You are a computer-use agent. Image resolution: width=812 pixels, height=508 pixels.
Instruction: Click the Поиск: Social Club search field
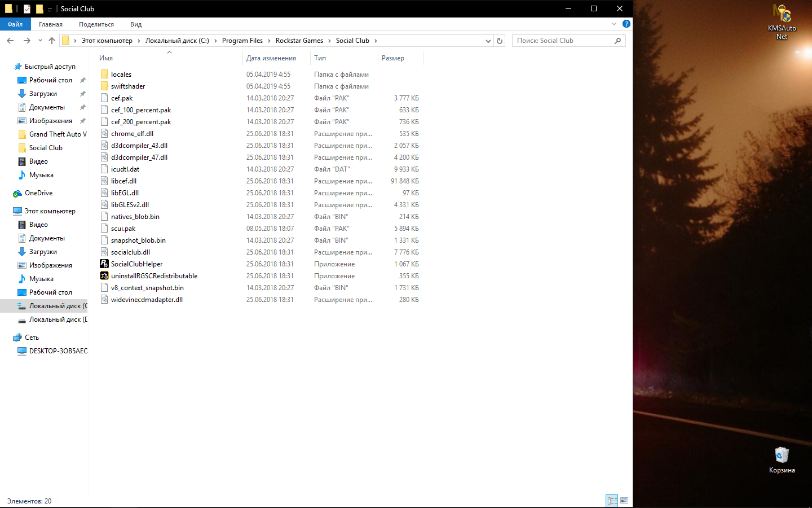tap(564, 41)
